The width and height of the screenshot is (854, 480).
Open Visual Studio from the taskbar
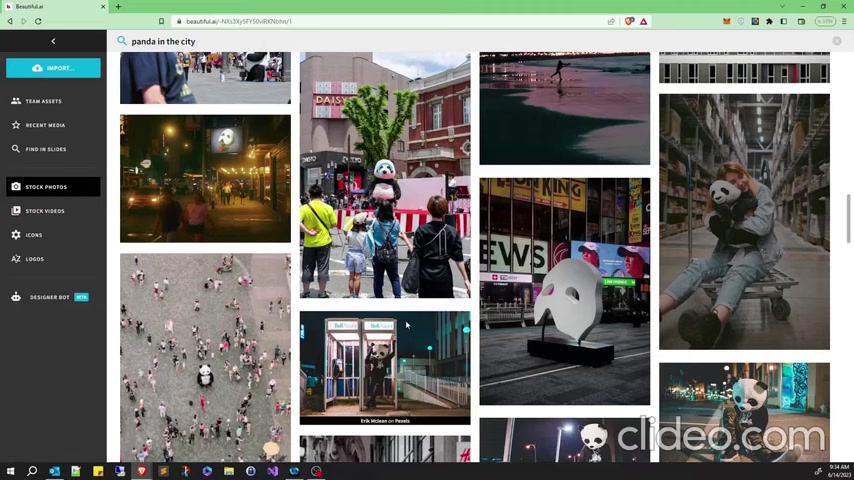[x=273, y=471]
